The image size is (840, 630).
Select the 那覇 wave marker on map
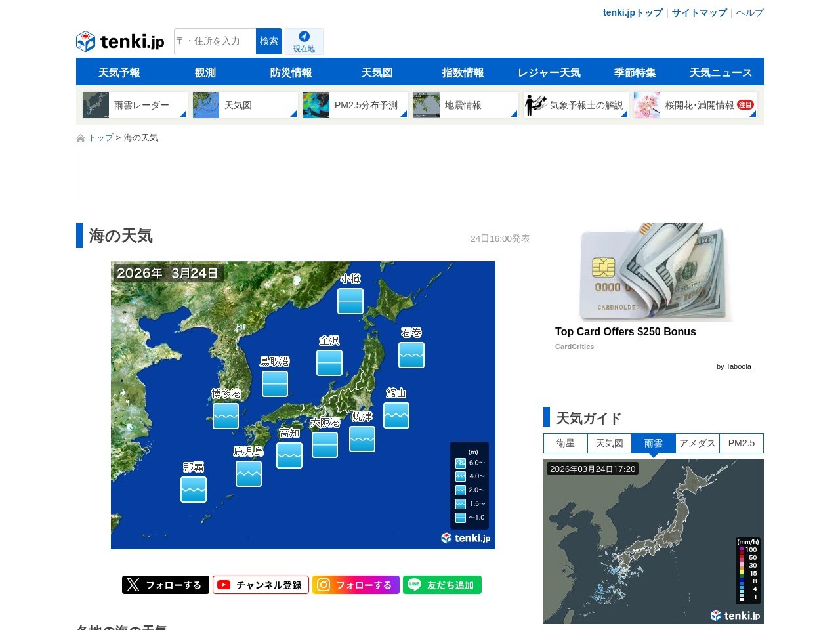coord(194,490)
